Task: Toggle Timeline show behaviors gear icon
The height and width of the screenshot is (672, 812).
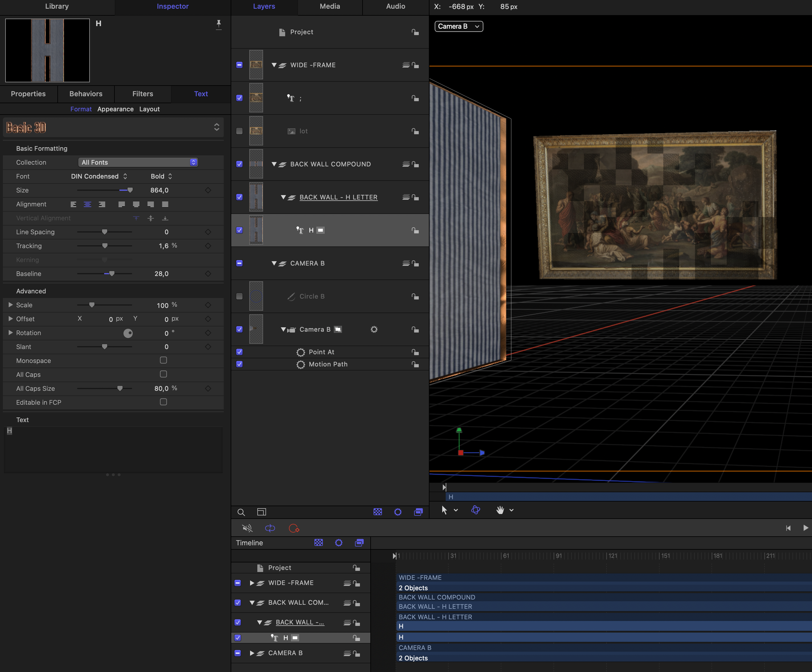Action: coord(339,543)
